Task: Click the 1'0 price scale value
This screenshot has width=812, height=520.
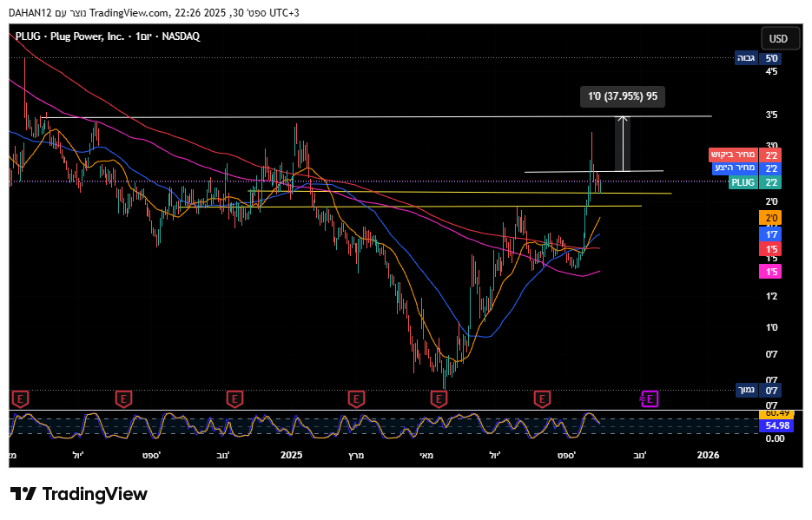Action: (771, 327)
